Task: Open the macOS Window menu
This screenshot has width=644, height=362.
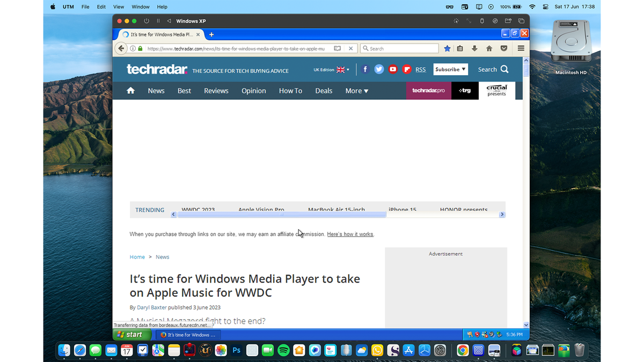Action: point(140,6)
